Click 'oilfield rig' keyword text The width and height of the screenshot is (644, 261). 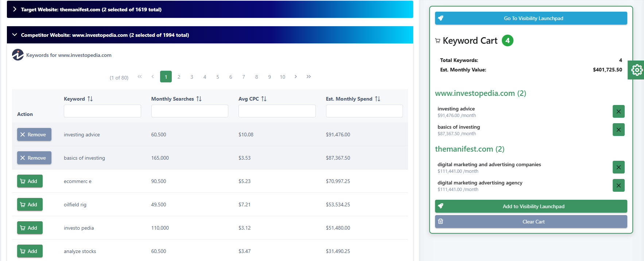pos(75,204)
